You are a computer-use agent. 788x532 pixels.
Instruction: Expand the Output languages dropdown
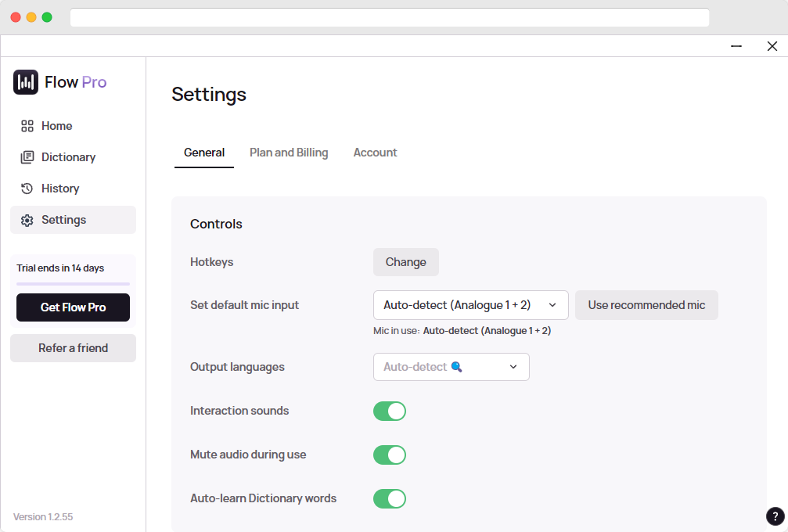pyautogui.click(x=451, y=367)
